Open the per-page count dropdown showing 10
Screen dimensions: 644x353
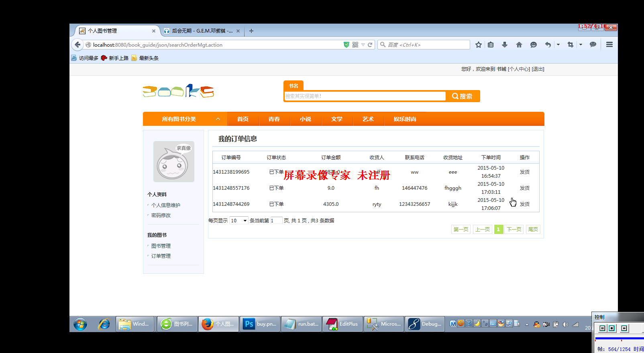(239, 221)
